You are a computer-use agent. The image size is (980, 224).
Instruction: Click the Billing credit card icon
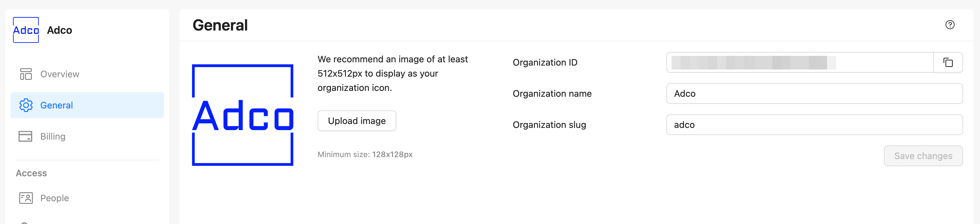(x=25, y=136)
